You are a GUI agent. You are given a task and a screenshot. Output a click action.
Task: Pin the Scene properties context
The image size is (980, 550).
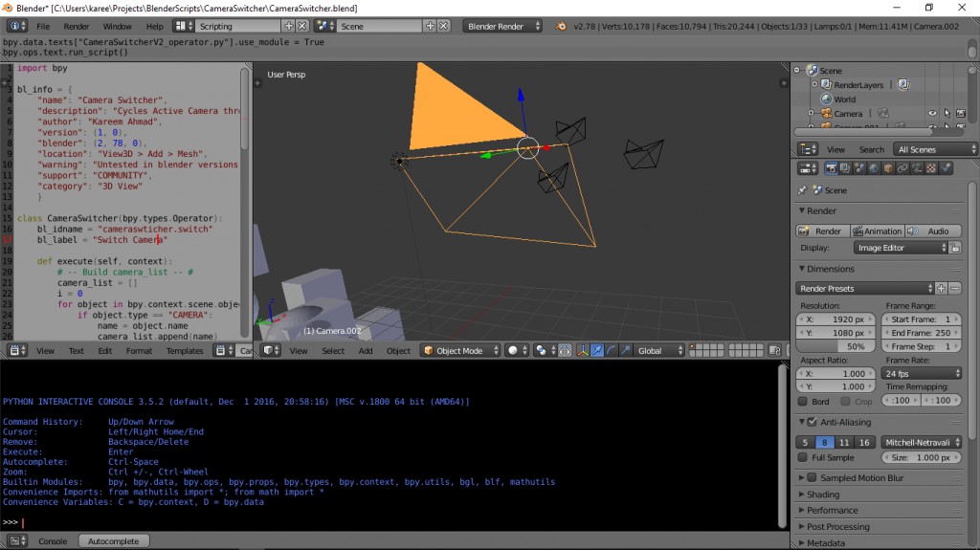803,190
